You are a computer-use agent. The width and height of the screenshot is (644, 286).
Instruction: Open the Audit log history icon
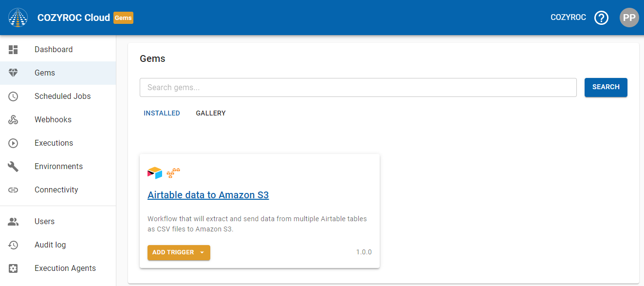point(13,245)
